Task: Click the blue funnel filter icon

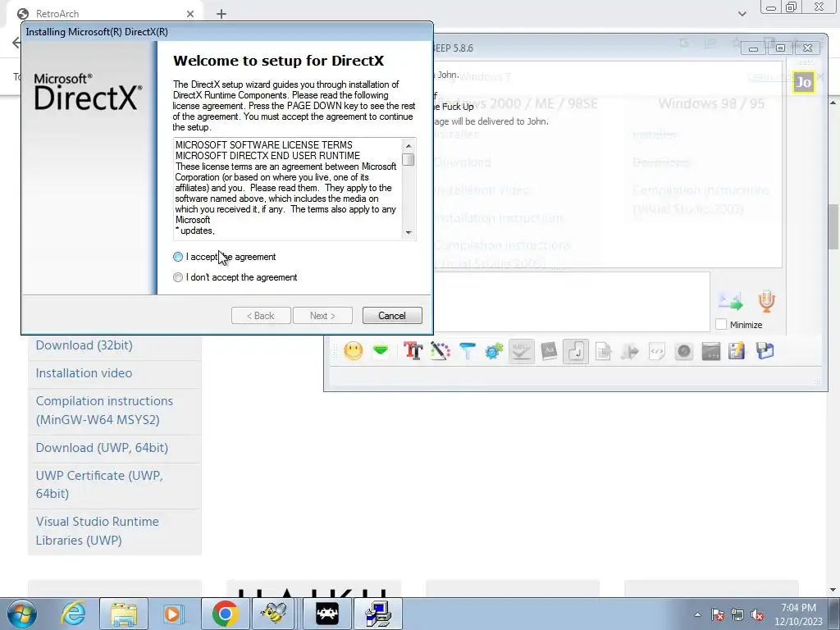Action: 467,351
